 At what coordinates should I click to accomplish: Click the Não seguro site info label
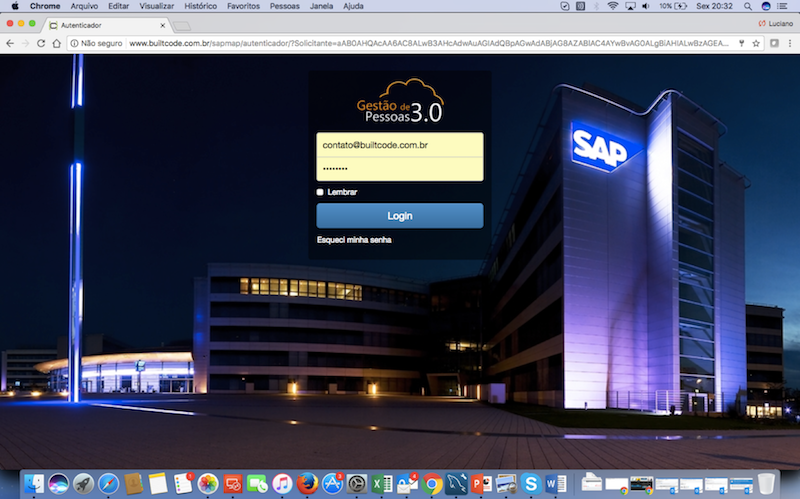point(96,43)
